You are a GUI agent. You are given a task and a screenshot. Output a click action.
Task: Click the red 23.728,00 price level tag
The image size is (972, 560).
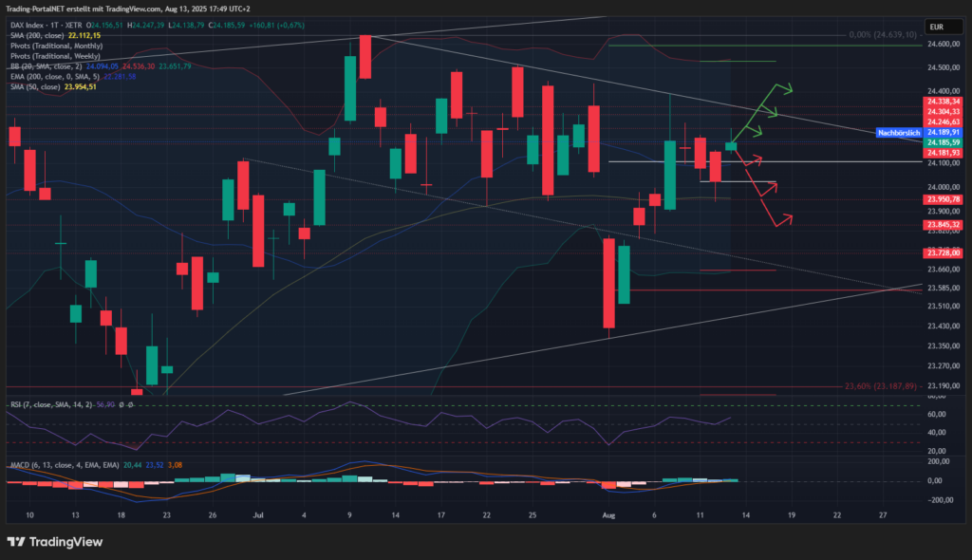click(x=943, y=252)
